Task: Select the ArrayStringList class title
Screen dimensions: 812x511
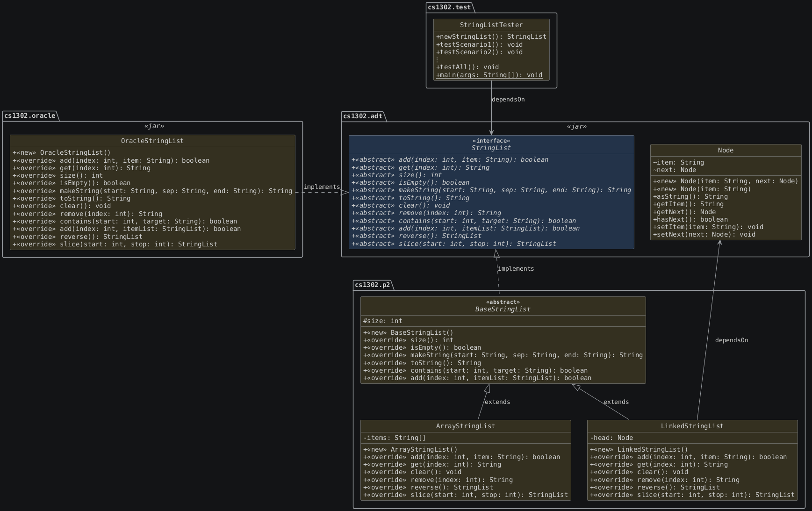Action: (x=466, y=426)
